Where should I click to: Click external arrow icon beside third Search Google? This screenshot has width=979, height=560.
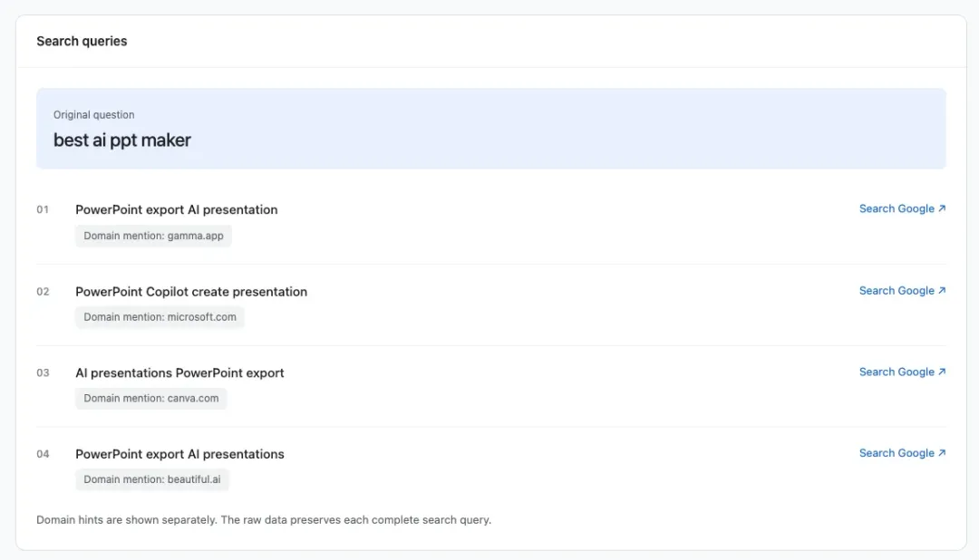click(942, 372)
